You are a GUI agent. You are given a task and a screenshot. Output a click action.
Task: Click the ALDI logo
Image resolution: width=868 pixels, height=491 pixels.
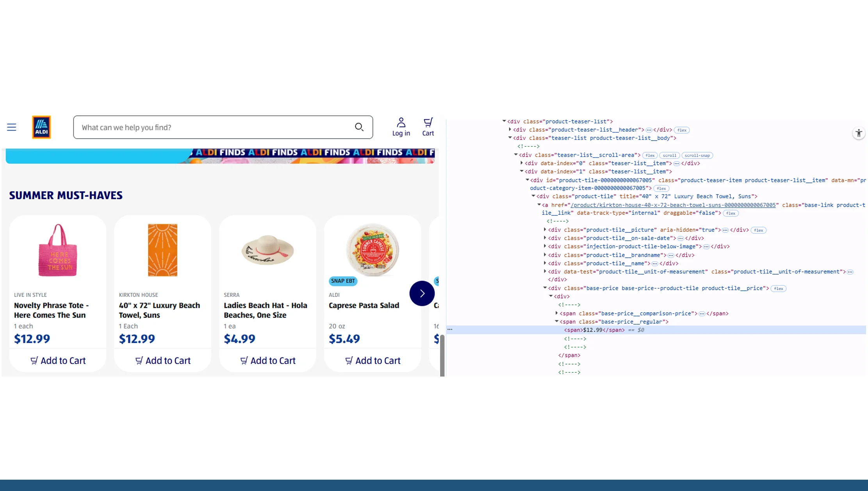(41, 127)
